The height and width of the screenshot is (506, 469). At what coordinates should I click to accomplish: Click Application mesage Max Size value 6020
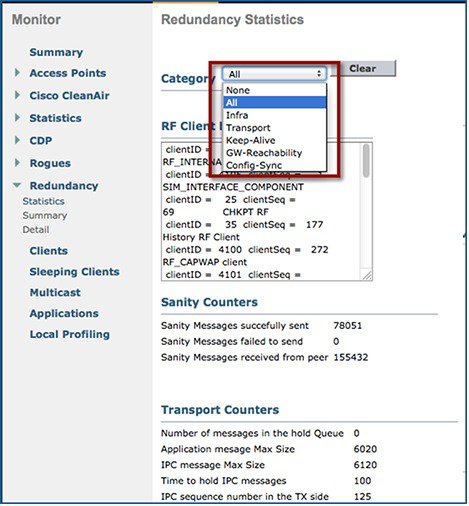[365, 449]
